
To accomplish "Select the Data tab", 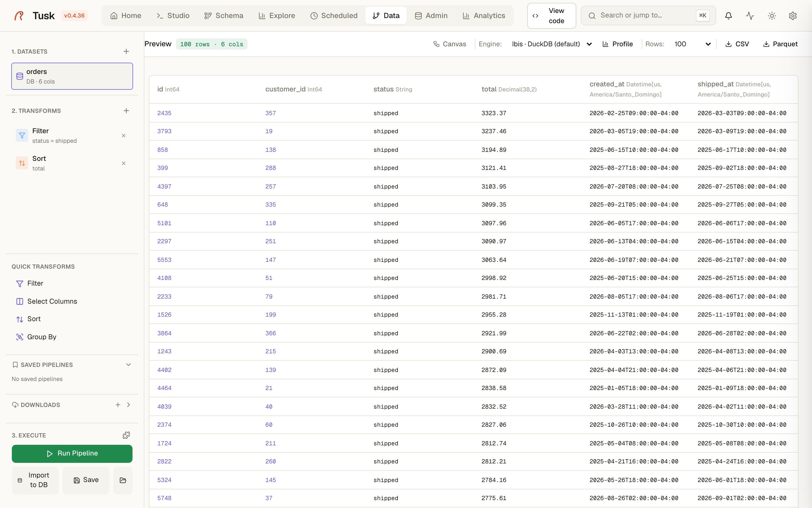I will [x=386, y=16].
